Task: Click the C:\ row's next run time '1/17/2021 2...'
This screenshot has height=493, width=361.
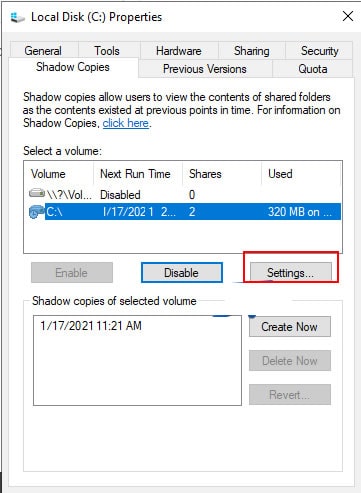Action: [x=139, y=212]
